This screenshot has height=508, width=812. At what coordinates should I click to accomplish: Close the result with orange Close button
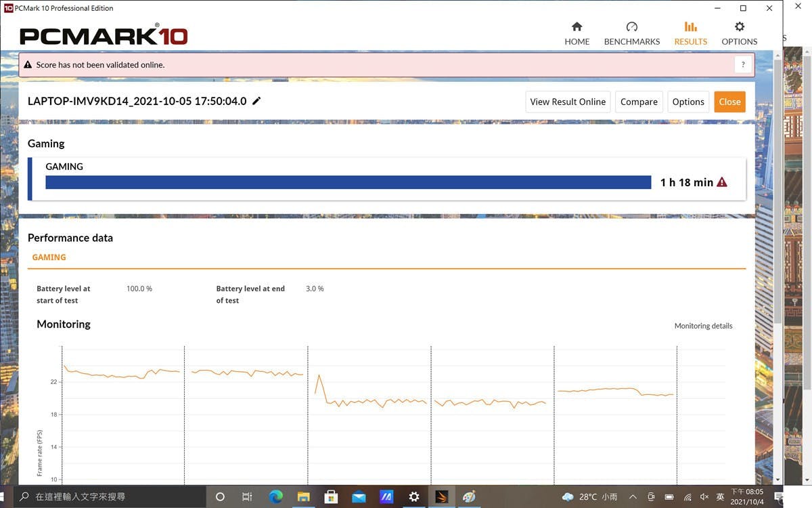click(729, 102)
